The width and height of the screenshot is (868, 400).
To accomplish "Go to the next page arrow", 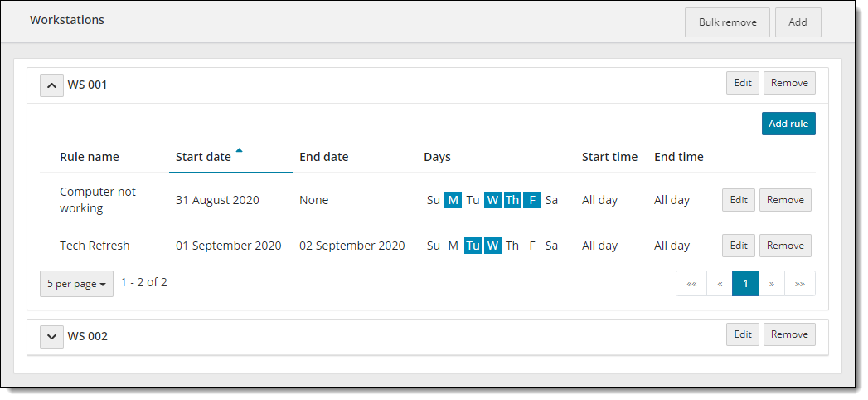I will coord(772,283).
